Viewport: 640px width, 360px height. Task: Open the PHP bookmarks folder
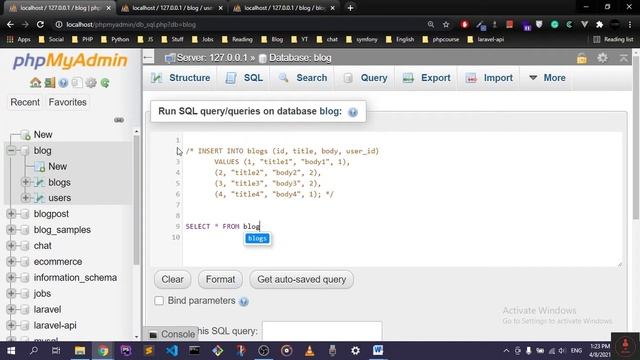click(82, 40)
